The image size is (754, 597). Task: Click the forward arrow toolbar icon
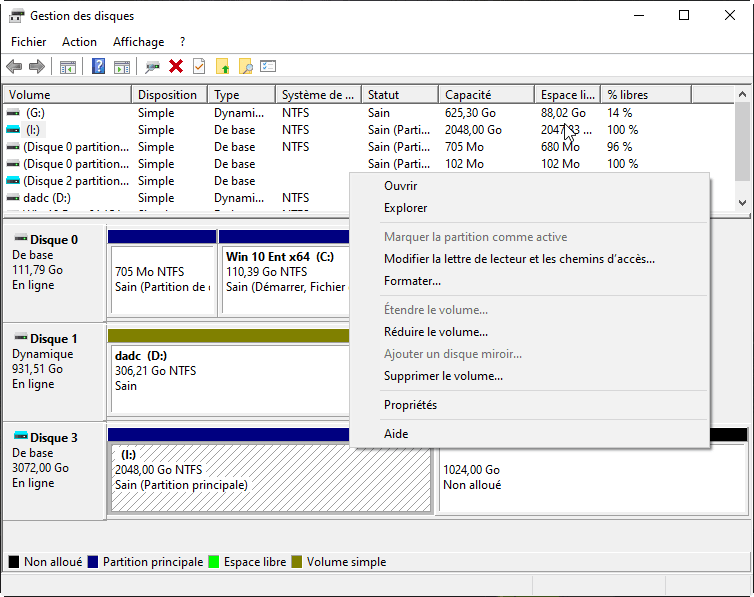[37, 67]
